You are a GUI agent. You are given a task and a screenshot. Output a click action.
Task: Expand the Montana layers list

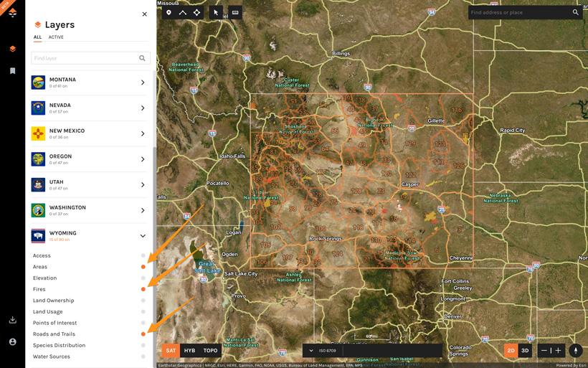point(143,82)
